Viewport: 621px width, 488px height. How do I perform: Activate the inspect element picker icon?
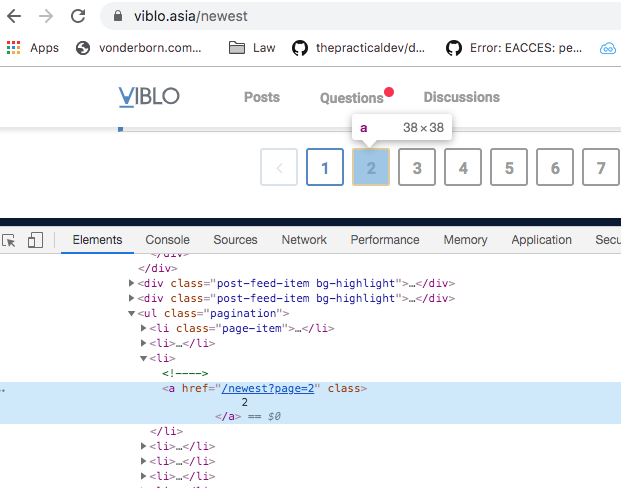coord(10,240)
